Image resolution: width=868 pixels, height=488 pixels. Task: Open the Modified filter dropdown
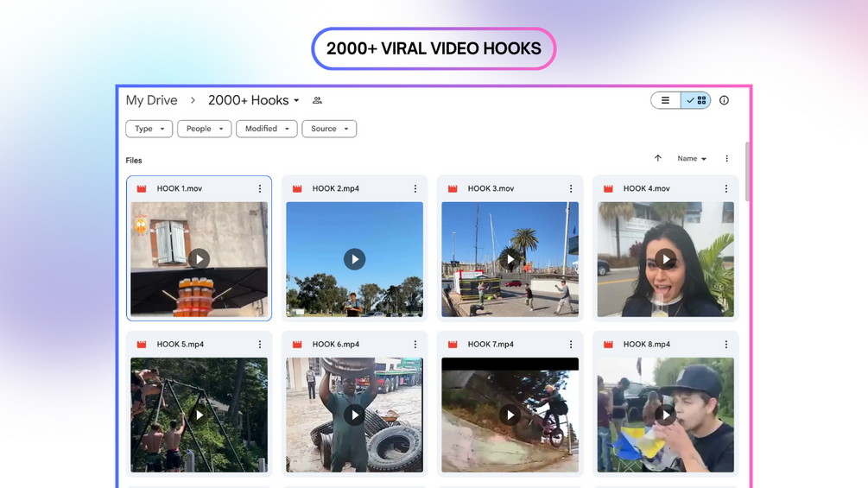tap(267, 129)
